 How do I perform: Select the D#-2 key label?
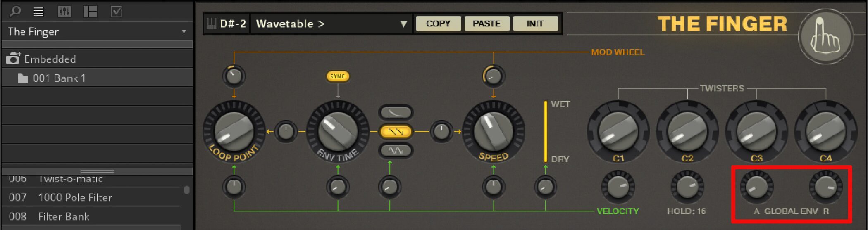[x=233, y=24]
